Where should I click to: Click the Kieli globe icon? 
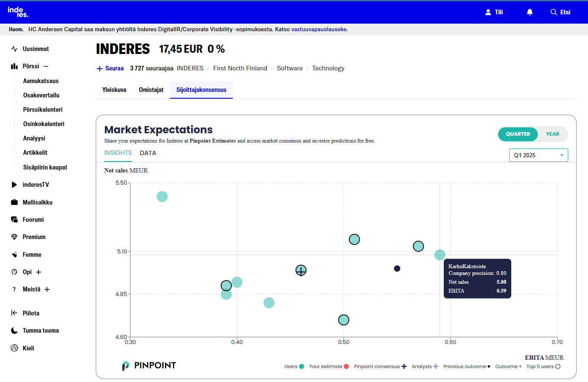[14, 348]
